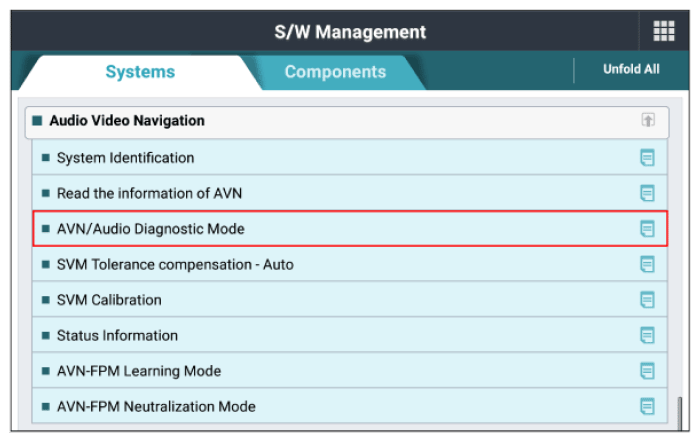Click document icon for AVN/Audio Diagnostic Mode
This screenshot has height=441, width=700.
click(x=647, y=229)
